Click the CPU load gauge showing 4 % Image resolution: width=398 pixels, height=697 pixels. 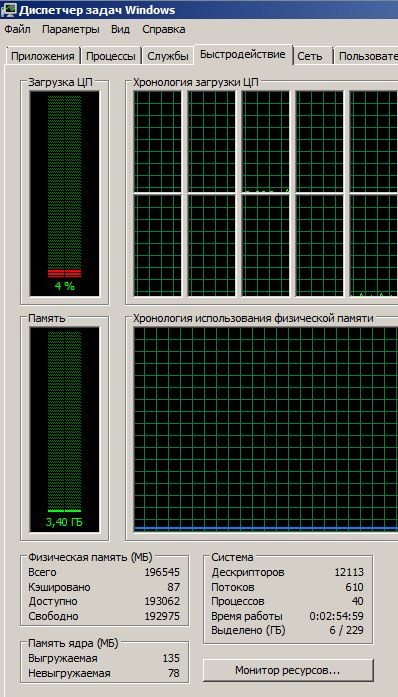64,194
